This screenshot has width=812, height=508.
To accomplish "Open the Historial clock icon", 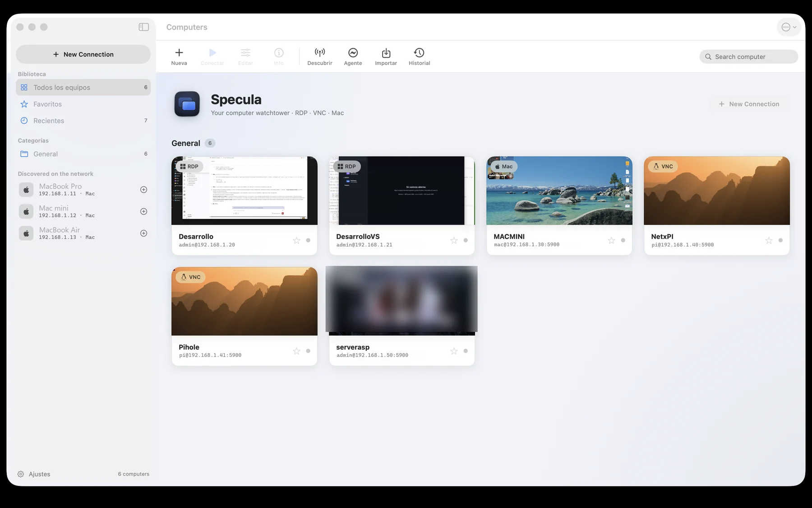I will tap(419, 53).
